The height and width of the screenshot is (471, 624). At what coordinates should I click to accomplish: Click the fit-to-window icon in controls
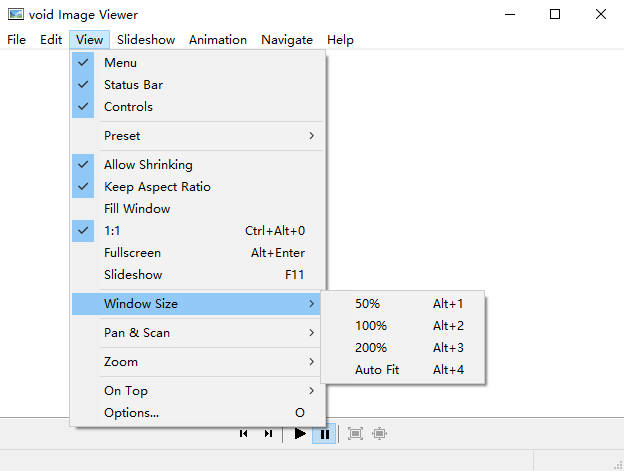pyautogui.click(x=355, y=433)
